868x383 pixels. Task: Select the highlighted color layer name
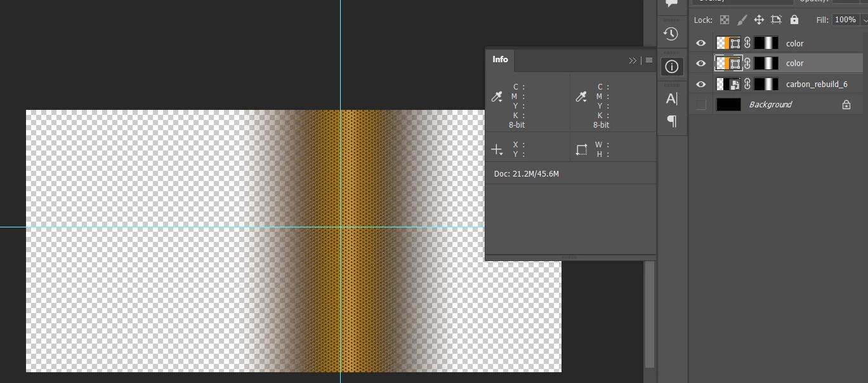(794, 63)
